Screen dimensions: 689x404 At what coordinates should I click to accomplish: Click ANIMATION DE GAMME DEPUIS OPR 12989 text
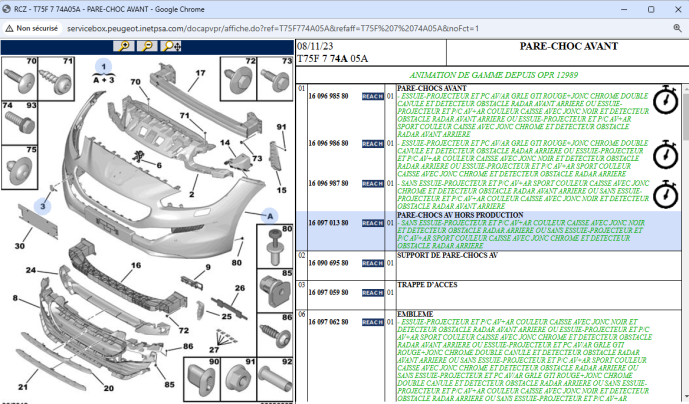493,75
